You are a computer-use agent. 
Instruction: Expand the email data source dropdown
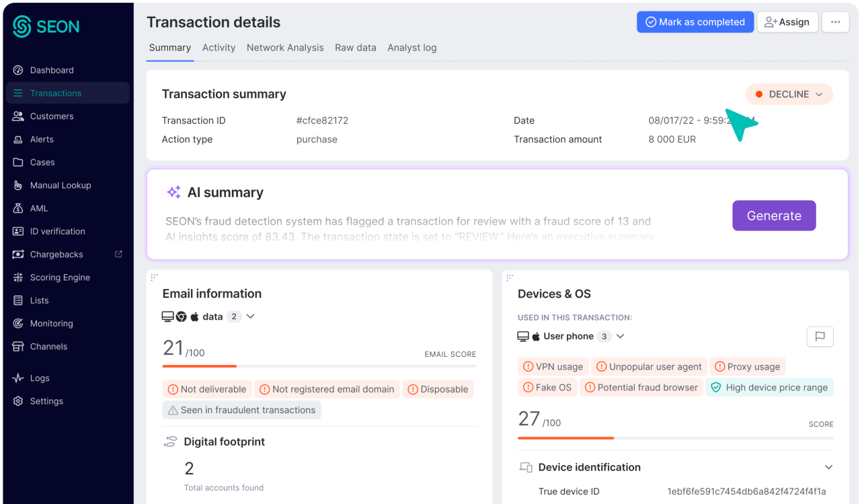click(250, 317)
